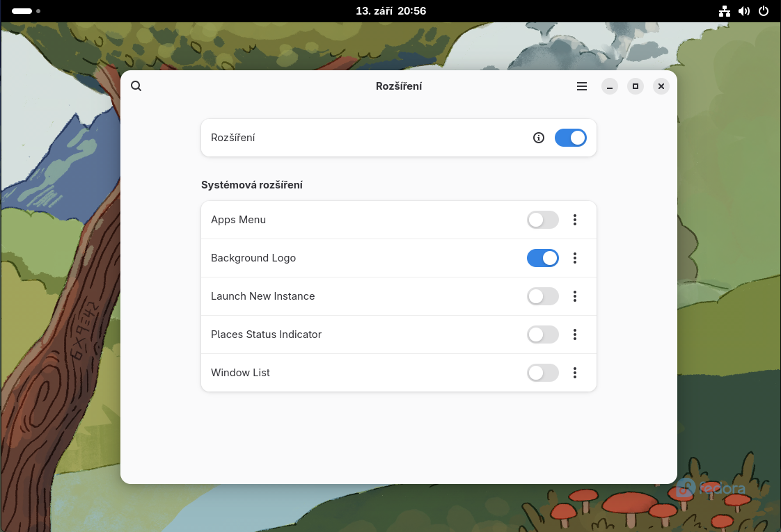Select the Apps Menu row label
The image size is (781, 532).
point(238,220)
